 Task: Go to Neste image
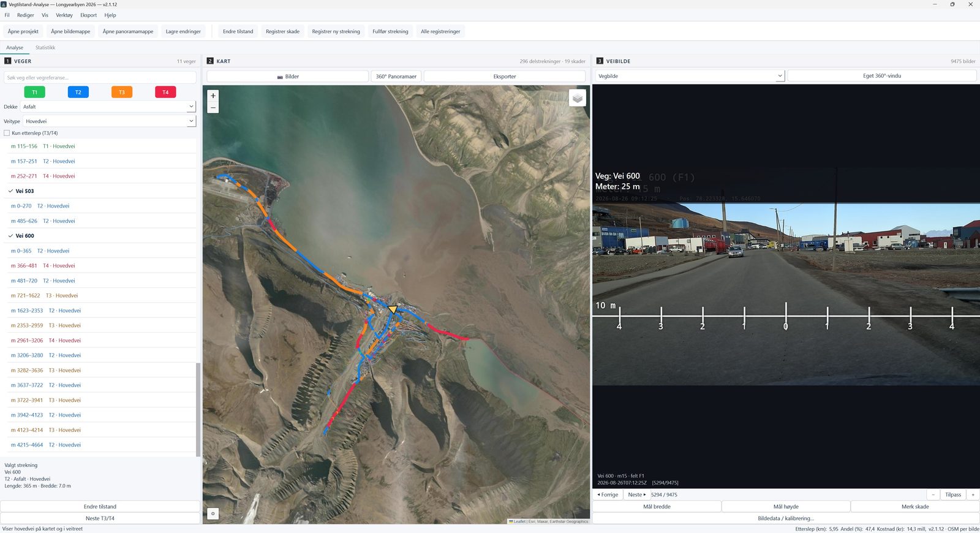pos(636,494)
